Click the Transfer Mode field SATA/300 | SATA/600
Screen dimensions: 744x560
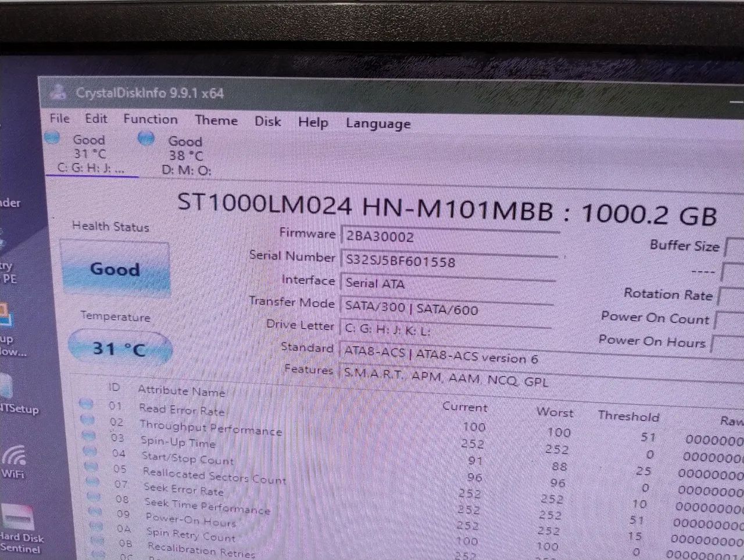pos(446,308)
